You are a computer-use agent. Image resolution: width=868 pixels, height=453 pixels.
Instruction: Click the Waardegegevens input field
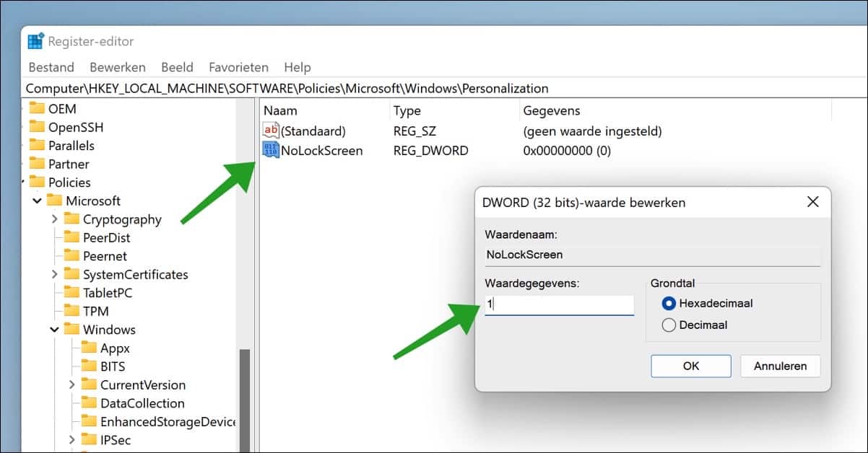(x=559, y=304)
